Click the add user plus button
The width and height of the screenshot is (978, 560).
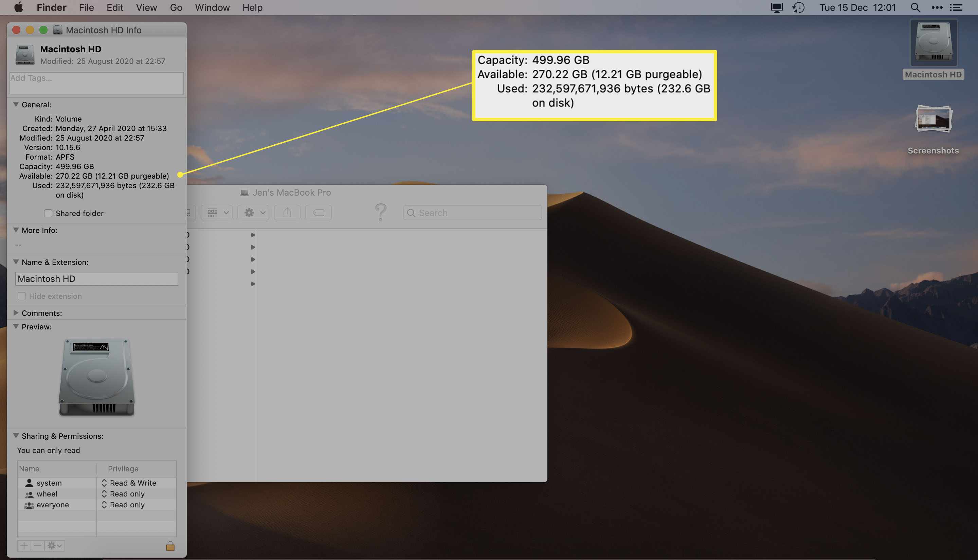24,546
